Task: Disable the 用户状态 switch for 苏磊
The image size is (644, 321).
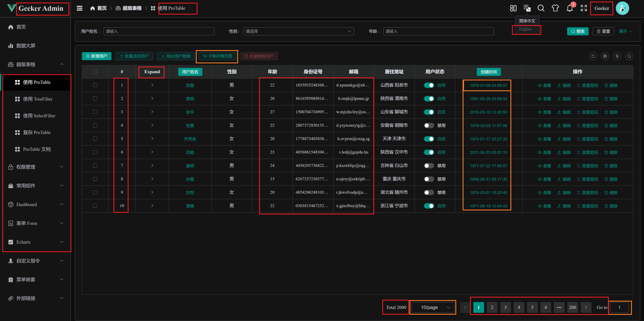Action: click(x=429, y=85)
